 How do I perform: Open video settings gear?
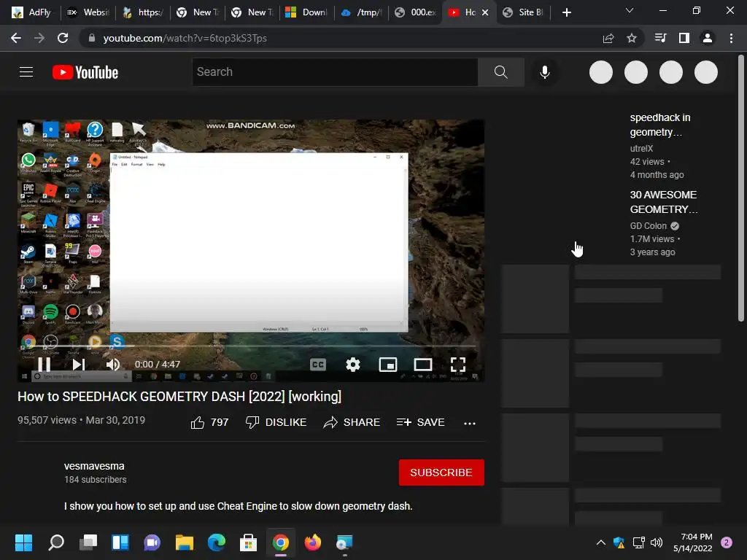pyautogui.click(x=352, y=365)
